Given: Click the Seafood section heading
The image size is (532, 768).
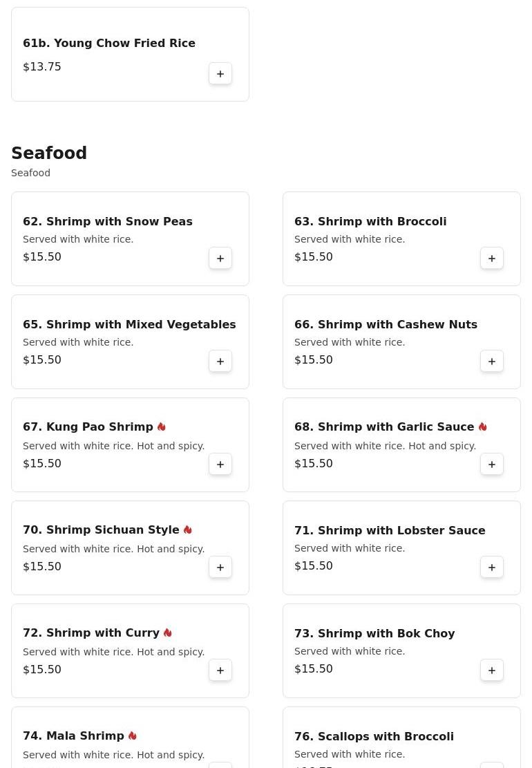Looking at the screenshot, I should [49, 153].
